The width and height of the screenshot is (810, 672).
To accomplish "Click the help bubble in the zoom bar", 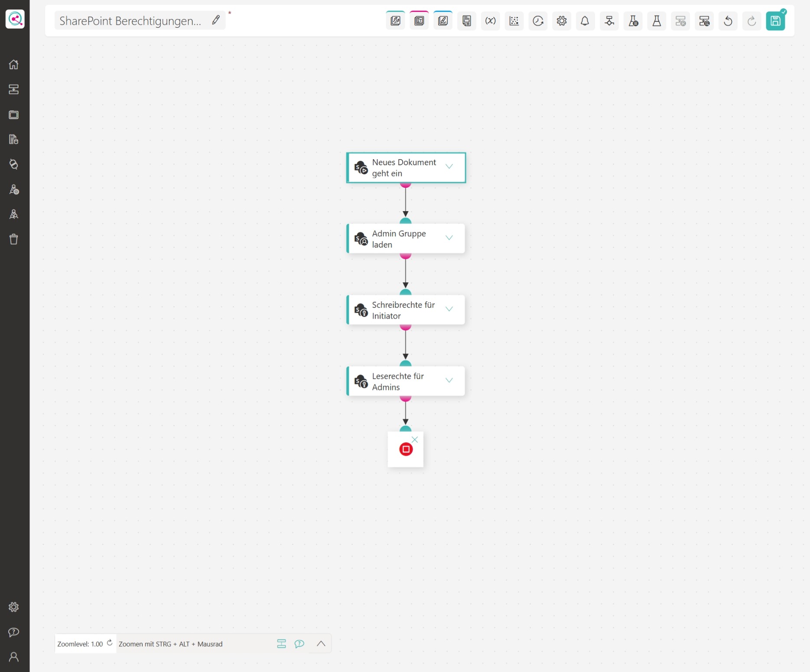I will click(299, 644).
